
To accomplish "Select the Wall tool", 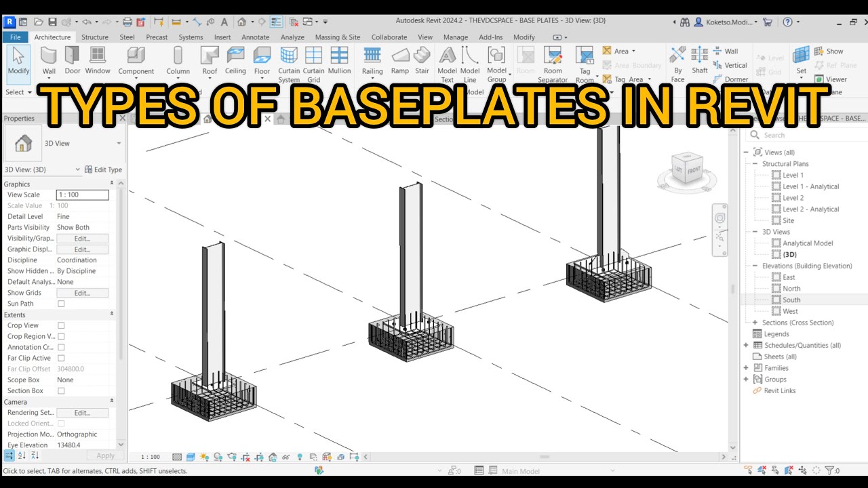I will coord(49,60).
